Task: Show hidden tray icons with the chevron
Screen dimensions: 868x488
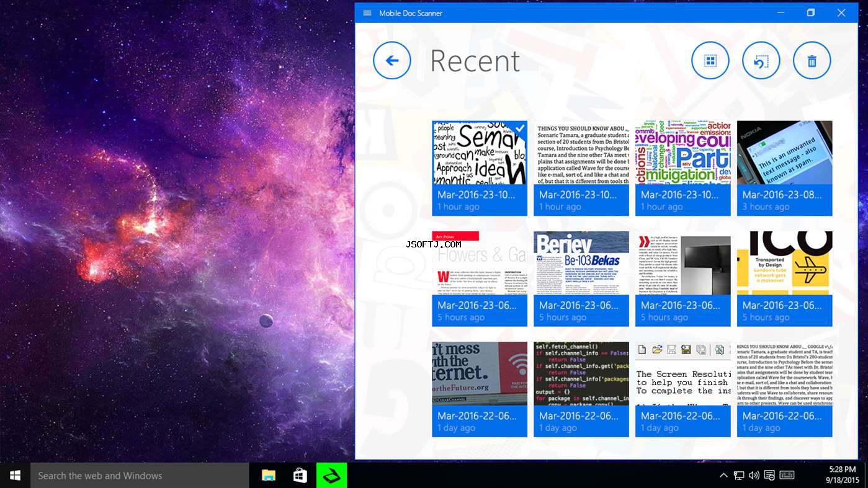Action: point(723,476)
